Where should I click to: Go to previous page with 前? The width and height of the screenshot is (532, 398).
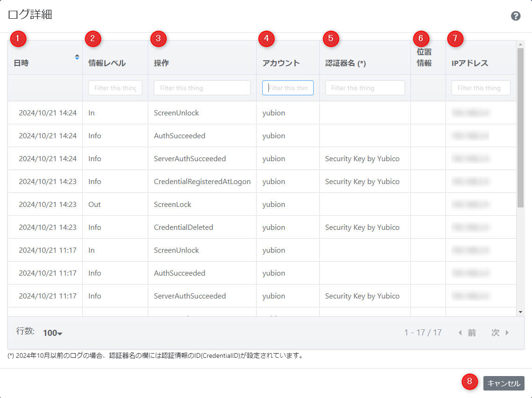pos(467,333)
